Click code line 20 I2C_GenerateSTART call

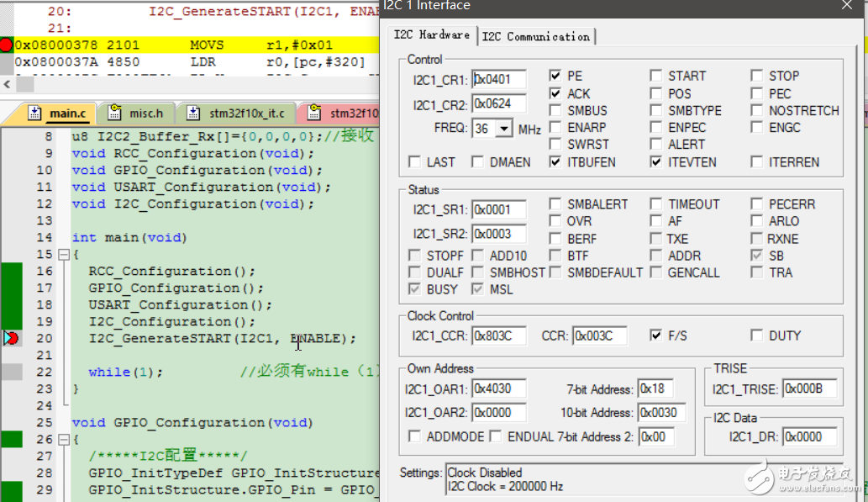222,338
